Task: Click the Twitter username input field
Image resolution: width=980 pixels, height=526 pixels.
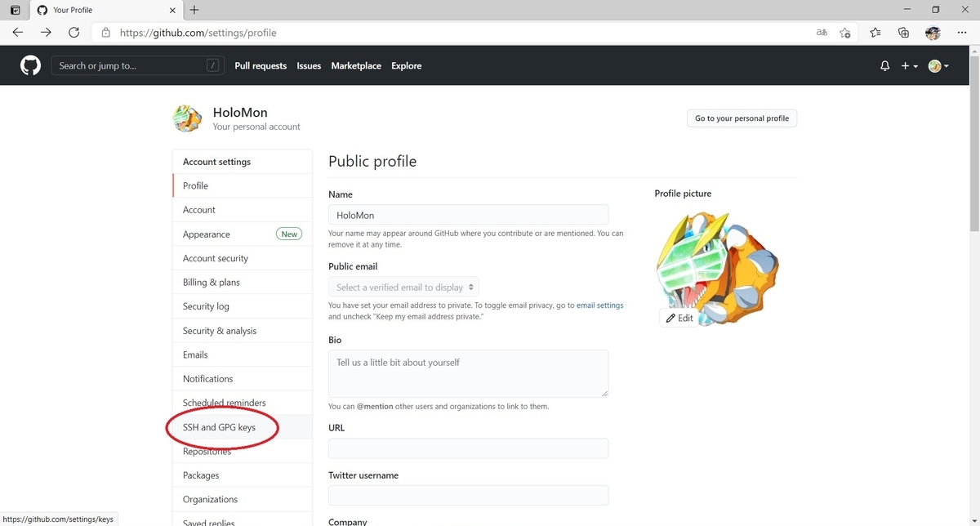Action: click(x=469, y=496)
